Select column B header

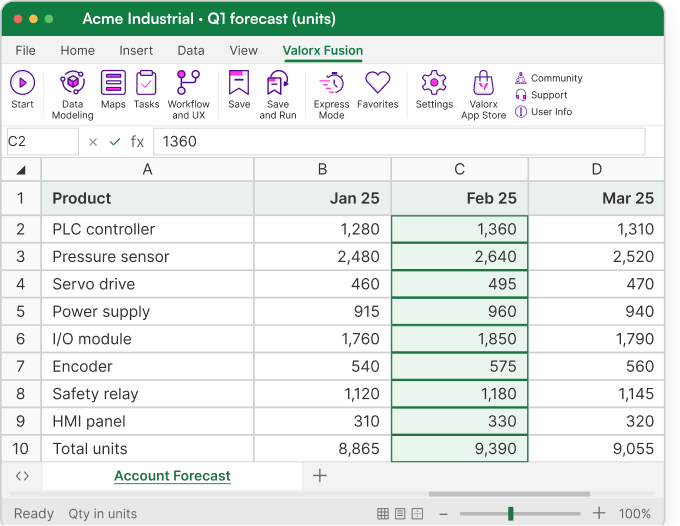click(x=322, y=170)
